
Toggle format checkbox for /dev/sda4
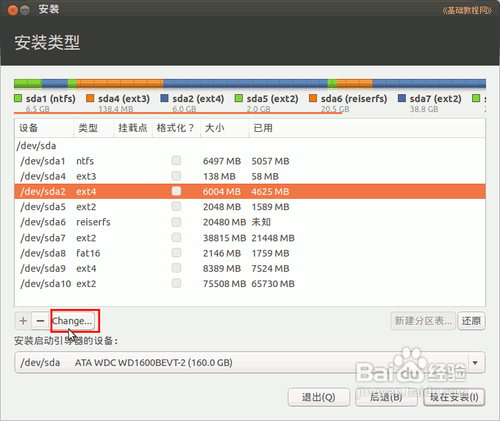[x=176, y=176]
